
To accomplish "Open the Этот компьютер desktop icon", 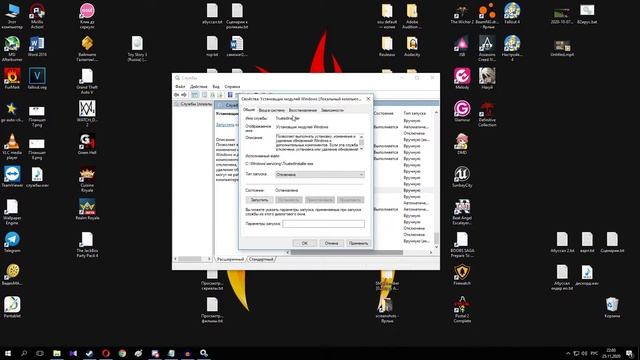I will click(x=12, y=16).
